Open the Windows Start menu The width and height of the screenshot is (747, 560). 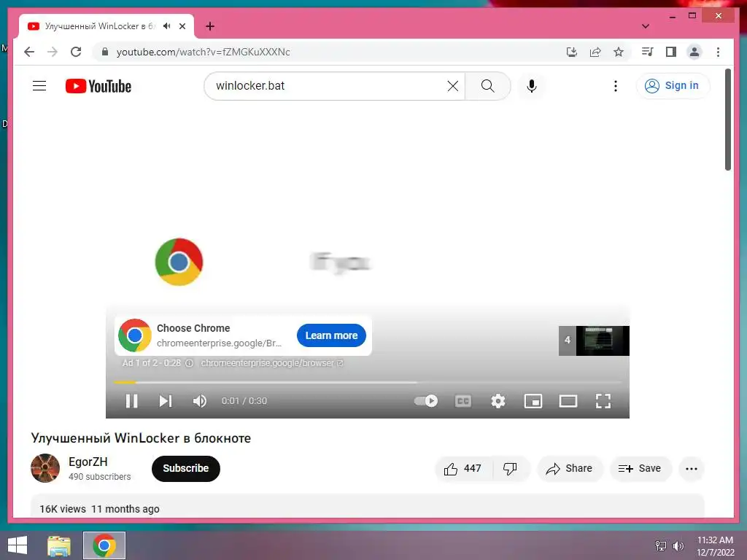pyautogui.click(x=18, y=545)
